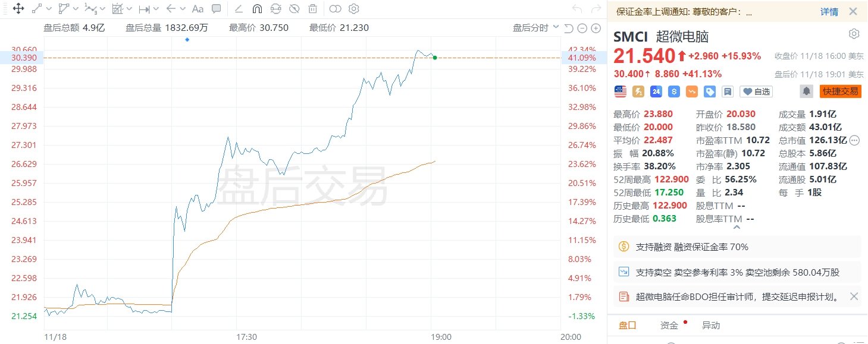Click the comment bubble note tool
This screenshot has width=868, height=344.
click(x=217, y=9)
